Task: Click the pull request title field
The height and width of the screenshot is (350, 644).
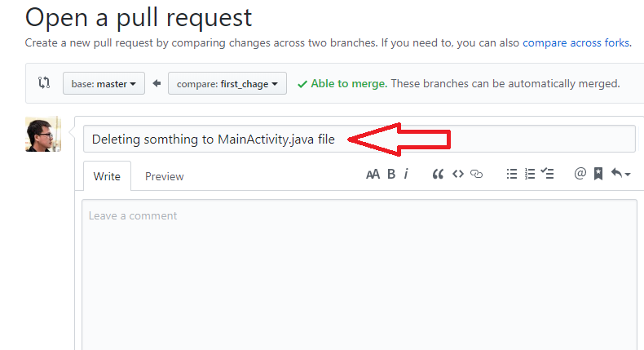Action: [x=359, y=139]
